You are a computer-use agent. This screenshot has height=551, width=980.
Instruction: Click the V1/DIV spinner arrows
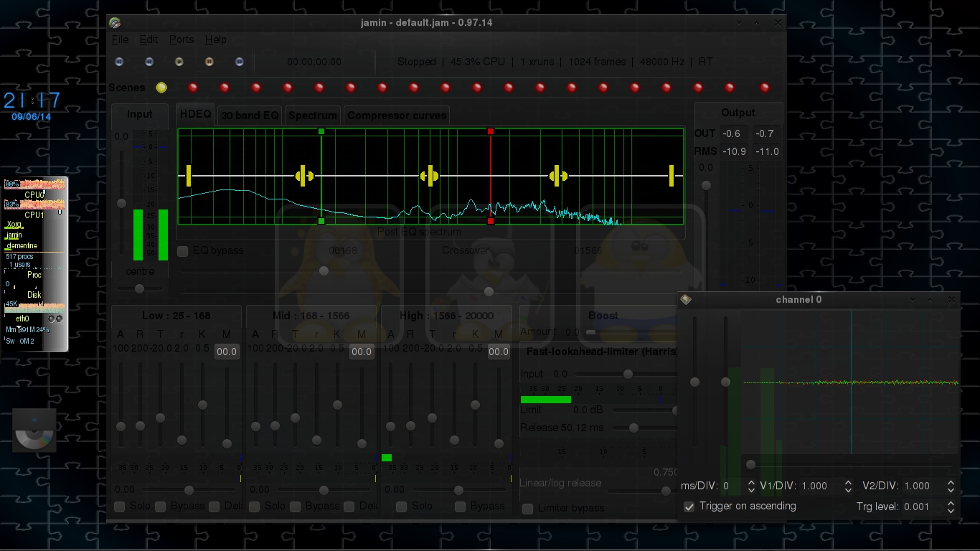tap(848, 486)
